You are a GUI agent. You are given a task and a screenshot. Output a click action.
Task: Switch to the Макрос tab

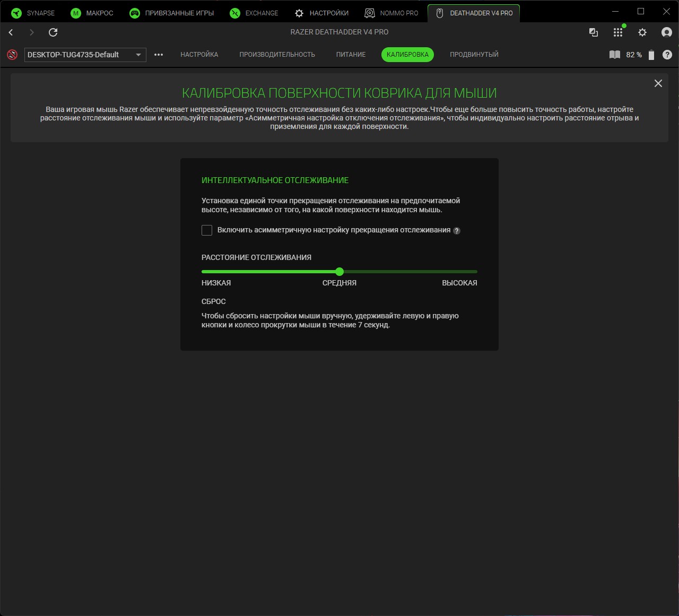click(92, 13)
